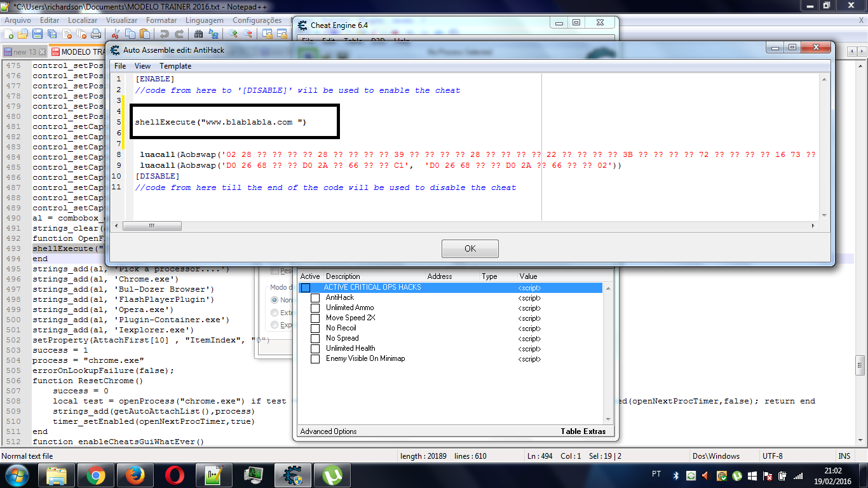The height and width of the screenshot is (488, 868).
Task: Toggle the Unlimited Ammo checkbox
Action: point(315,308)
